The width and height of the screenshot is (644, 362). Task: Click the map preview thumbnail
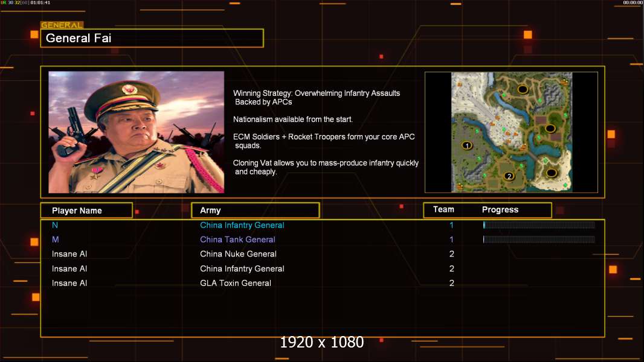point(511,132)
